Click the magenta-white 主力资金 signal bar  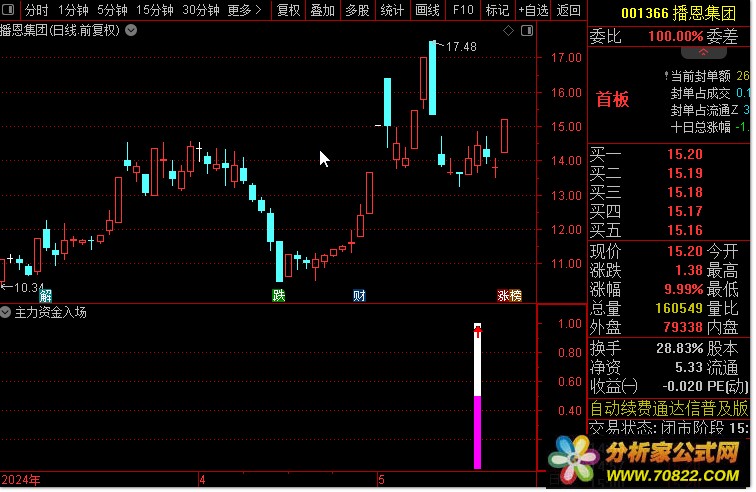pyautogui.click(x=477, y=396)
